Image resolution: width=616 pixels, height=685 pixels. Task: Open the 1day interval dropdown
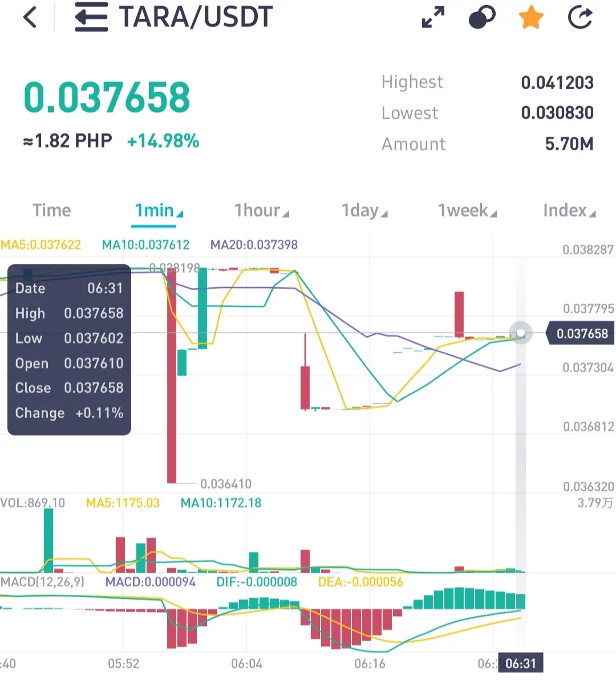coord(364,211)
